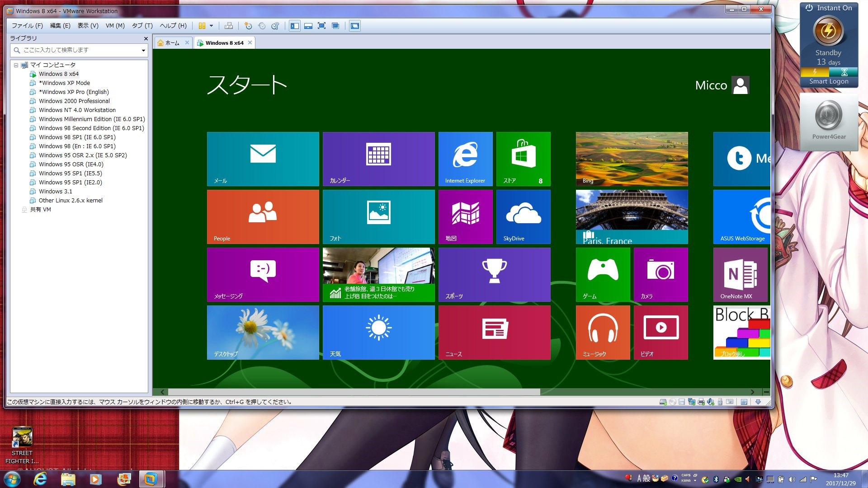Image resolution: width=868 pixels, height=488 pixels.
Task: Open the カメラ tile
Action: [x=661, y=275]
